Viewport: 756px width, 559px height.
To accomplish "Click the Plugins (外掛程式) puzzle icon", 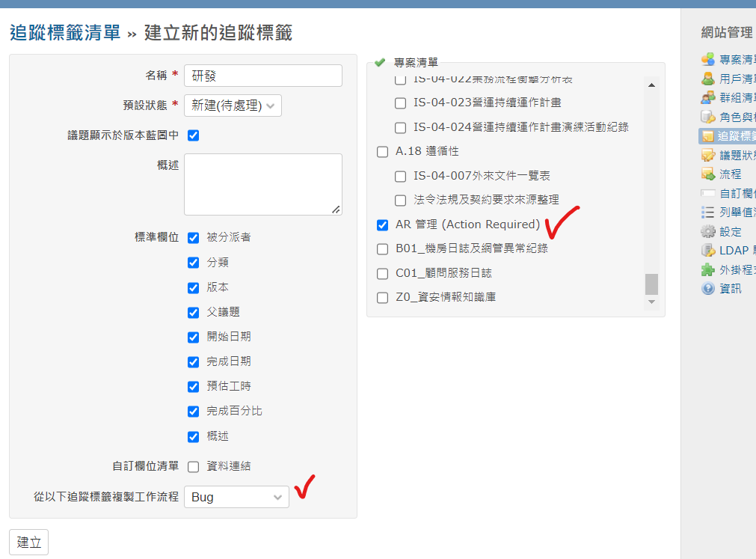I will 707,269.
